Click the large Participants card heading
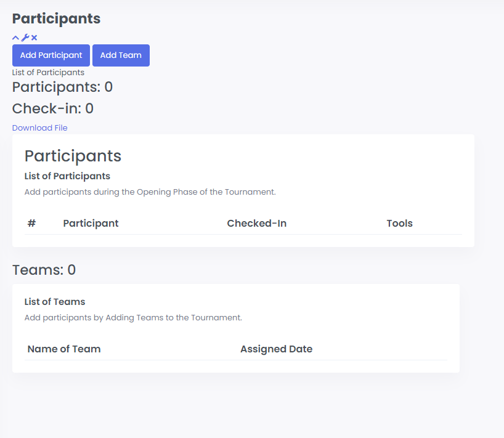The width and height of the screenshot is (504, 438). coord(73,155)
